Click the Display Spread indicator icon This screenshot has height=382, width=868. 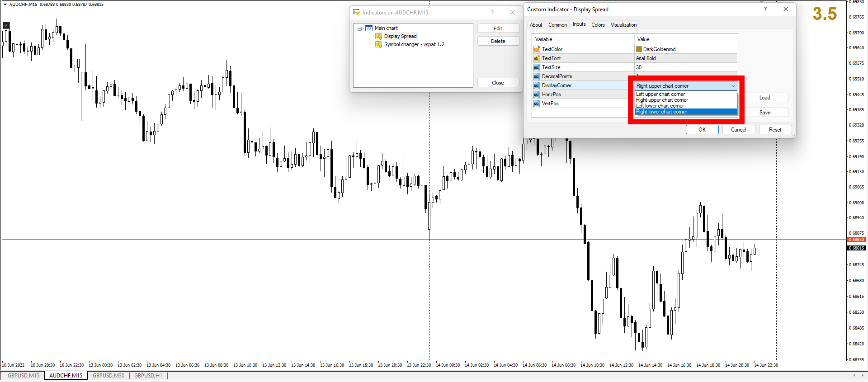(379, 36)
